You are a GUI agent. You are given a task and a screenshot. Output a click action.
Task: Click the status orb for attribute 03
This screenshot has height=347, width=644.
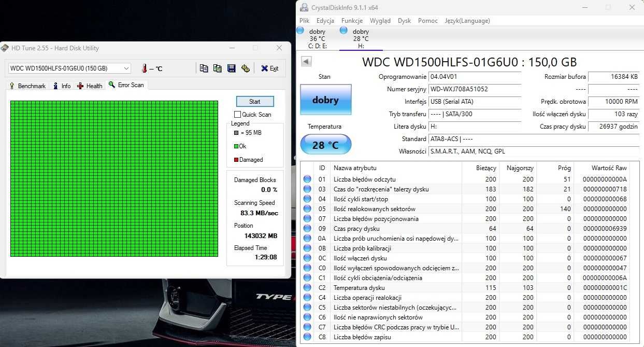[307, 189]
